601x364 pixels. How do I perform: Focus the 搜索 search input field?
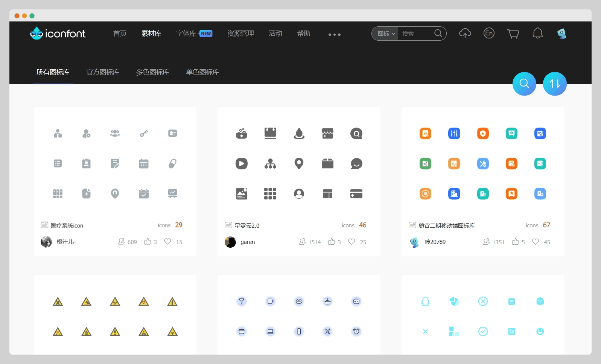click(x=416, y=34)
